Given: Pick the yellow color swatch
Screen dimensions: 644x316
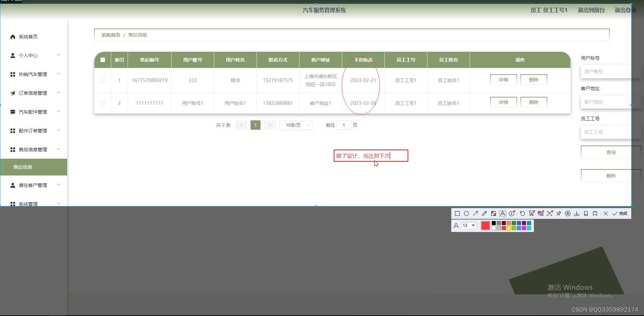Looking at the screenshot, I should (509, 228).
